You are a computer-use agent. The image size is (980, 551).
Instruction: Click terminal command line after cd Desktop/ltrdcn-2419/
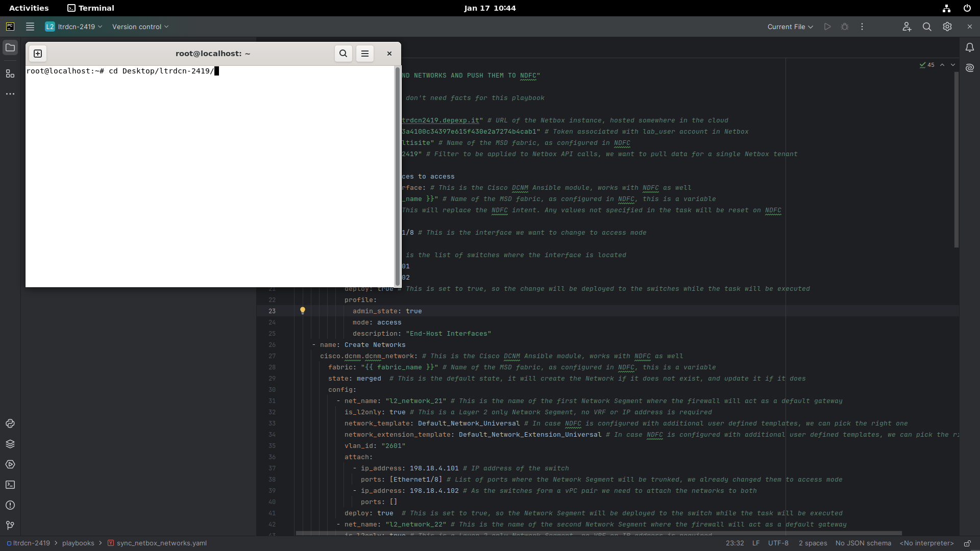216,71
